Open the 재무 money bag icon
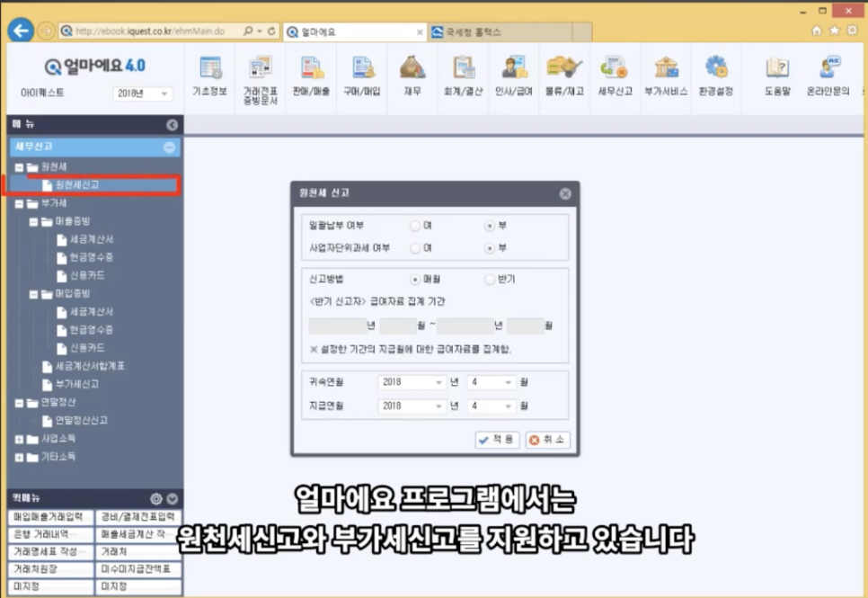 (412, 67)
